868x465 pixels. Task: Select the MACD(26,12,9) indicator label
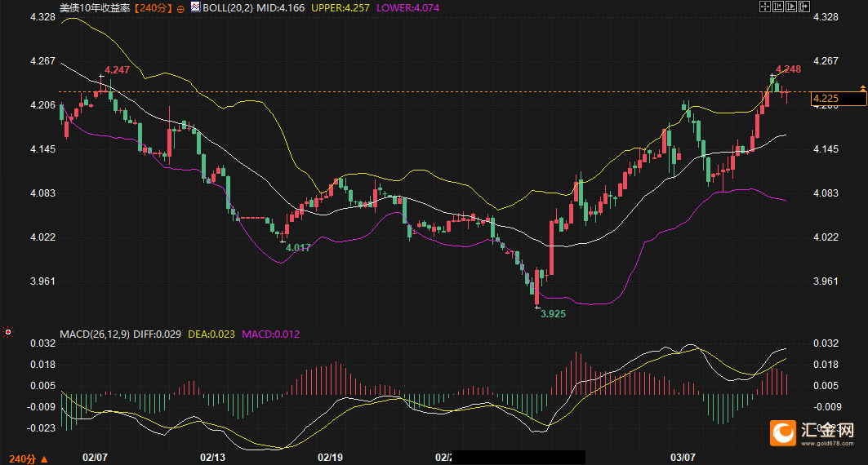(x=95, y=334)
